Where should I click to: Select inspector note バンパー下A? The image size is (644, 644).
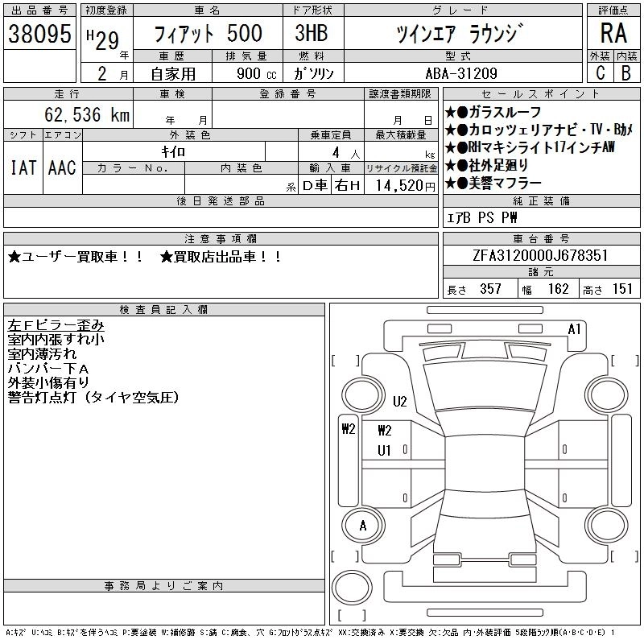48,368
